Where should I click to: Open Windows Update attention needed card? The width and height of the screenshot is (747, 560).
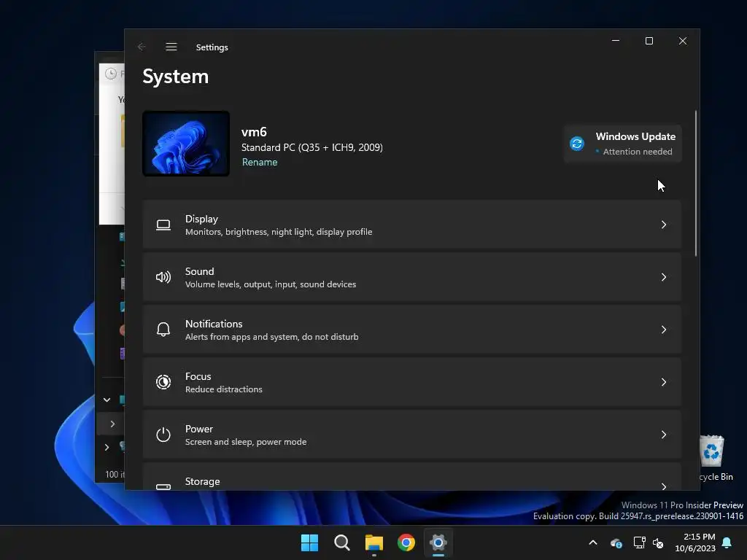click(x=623, y=144)
